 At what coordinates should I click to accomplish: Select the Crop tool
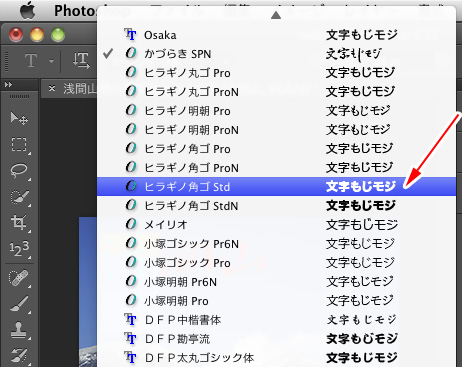point(19,222)
